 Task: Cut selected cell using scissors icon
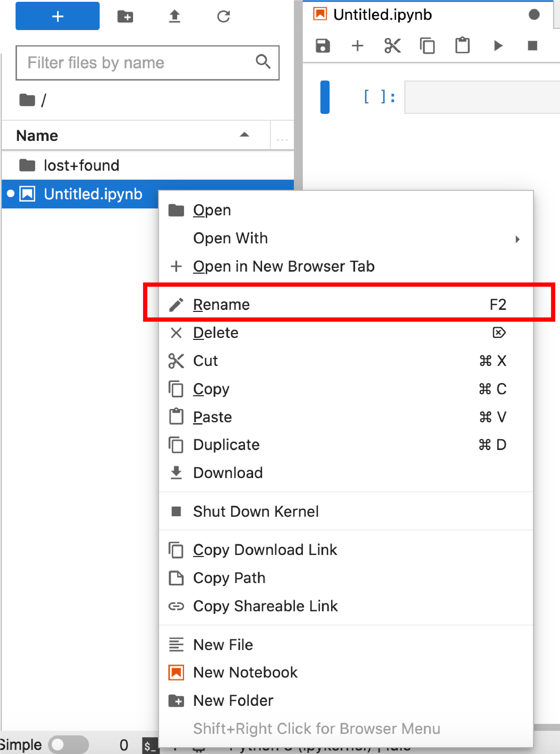(393, 45)
